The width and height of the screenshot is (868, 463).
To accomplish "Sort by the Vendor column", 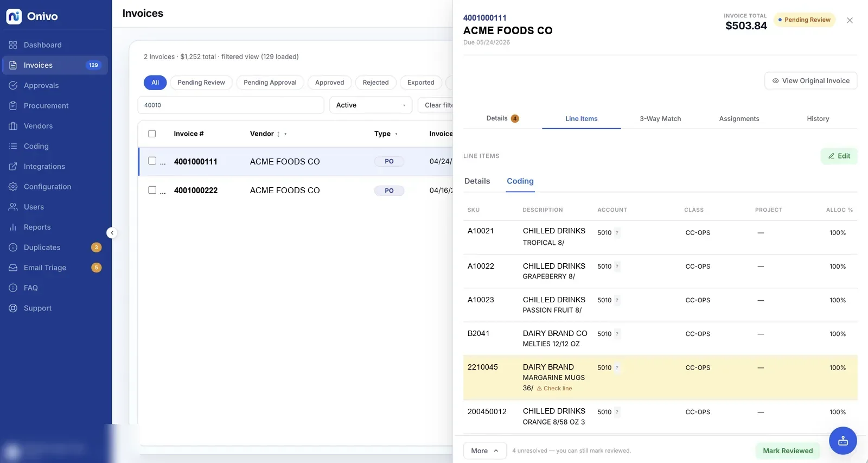I will click(268, 134).
